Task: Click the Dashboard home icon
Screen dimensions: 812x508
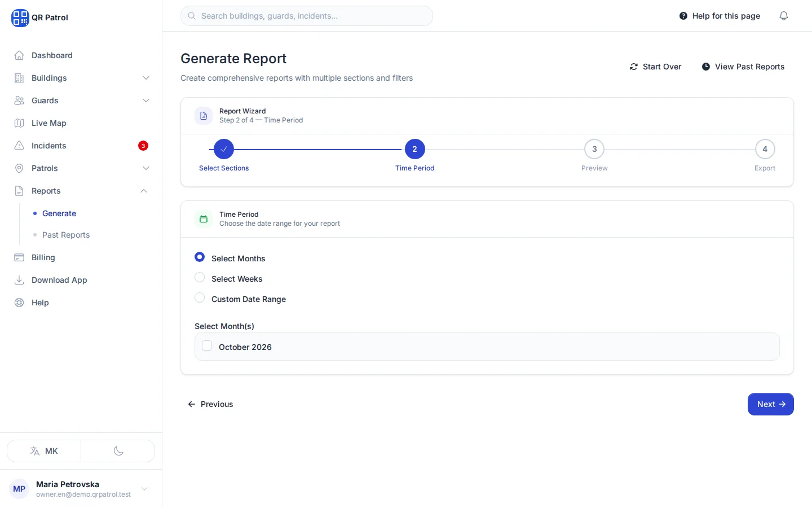Action: [x=19, y=55]
